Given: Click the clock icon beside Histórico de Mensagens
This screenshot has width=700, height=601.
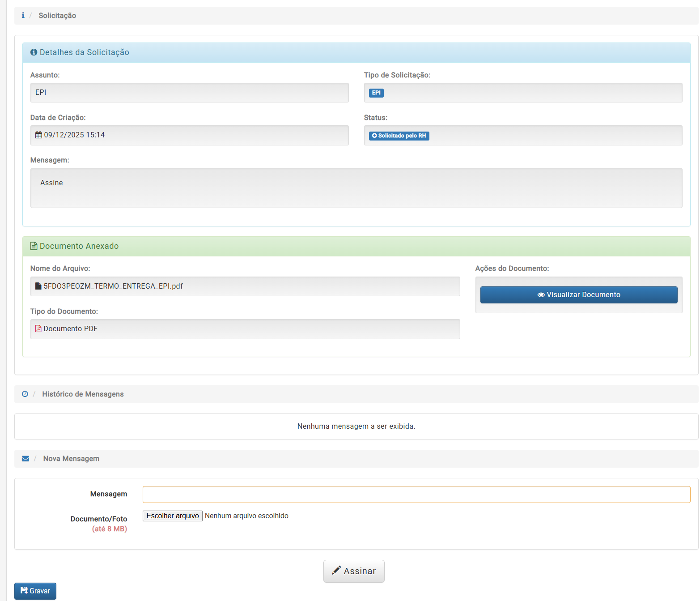Looking at the screenshot, I should [25, 394].
